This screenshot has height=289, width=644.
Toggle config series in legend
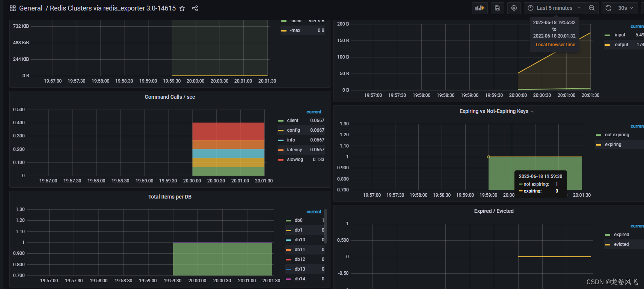293,130
